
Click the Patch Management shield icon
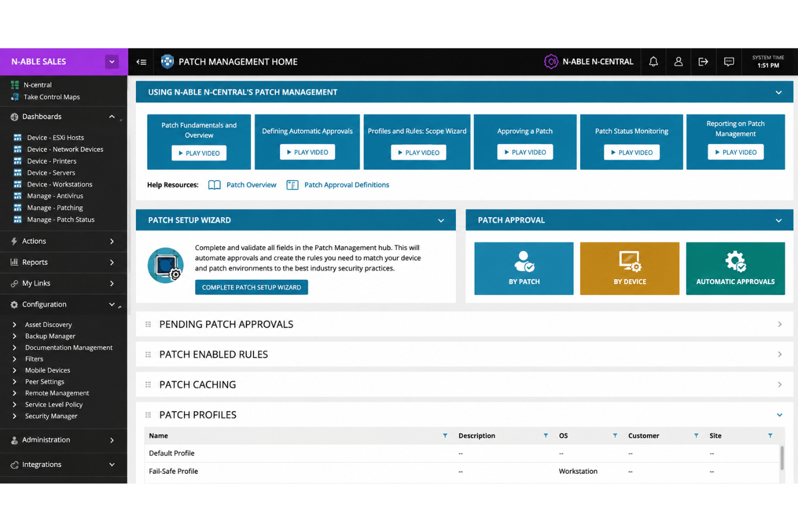[167, 61]
